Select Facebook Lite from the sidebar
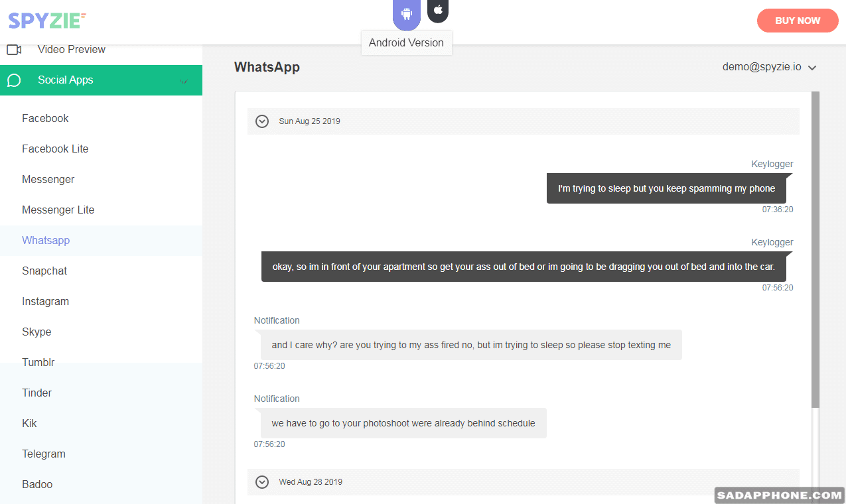 click(55, 149)
